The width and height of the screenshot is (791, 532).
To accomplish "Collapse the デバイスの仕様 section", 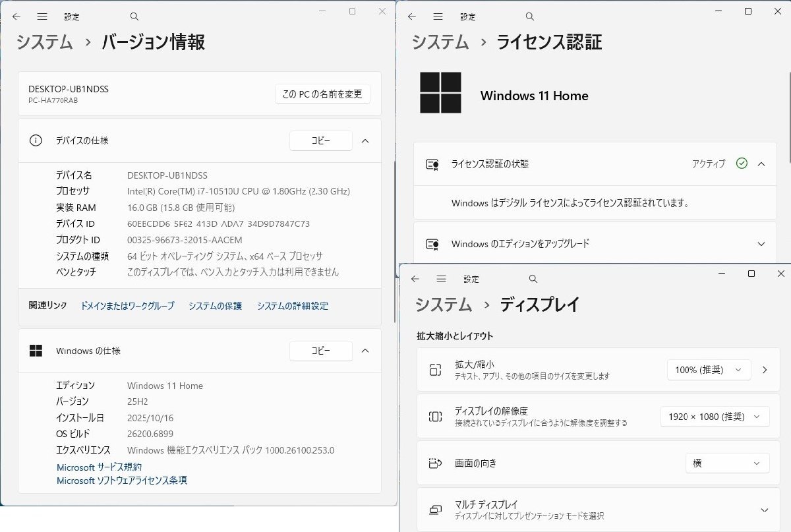I will pyautogui.click(x=366, y=140).
